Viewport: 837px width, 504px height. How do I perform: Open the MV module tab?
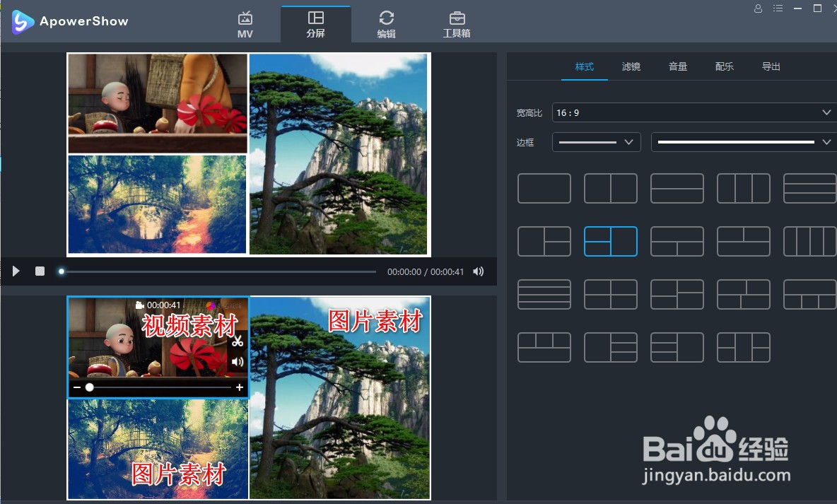[x=245, y=25]
